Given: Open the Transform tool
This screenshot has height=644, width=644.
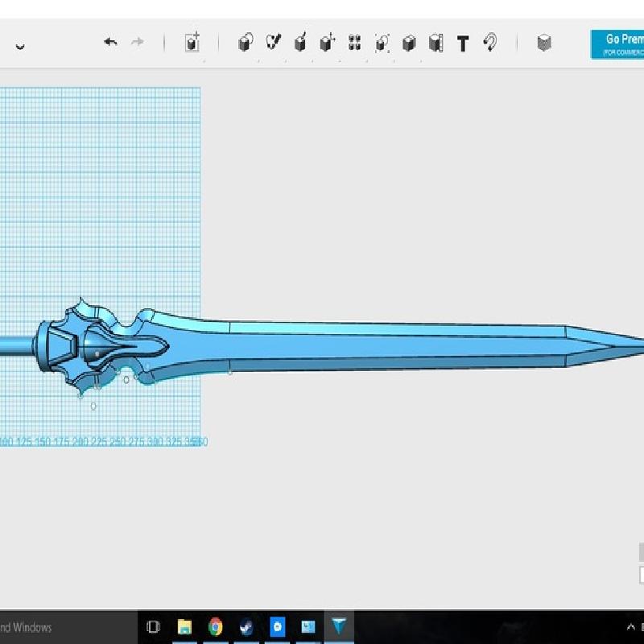Looking at the screenshot, I should pyautogui.click(x=192, y=43).
